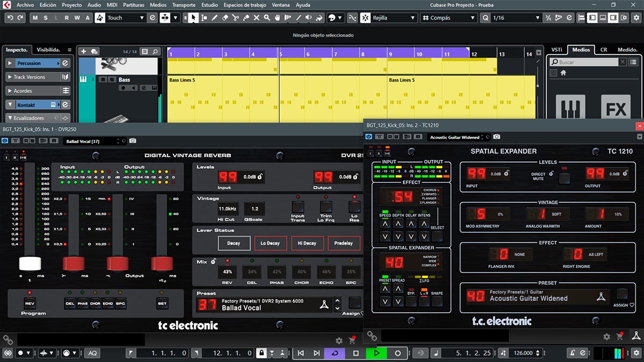Screen dimensions: 644x362
Task: Click Decay lever status button
Action: 233,243
